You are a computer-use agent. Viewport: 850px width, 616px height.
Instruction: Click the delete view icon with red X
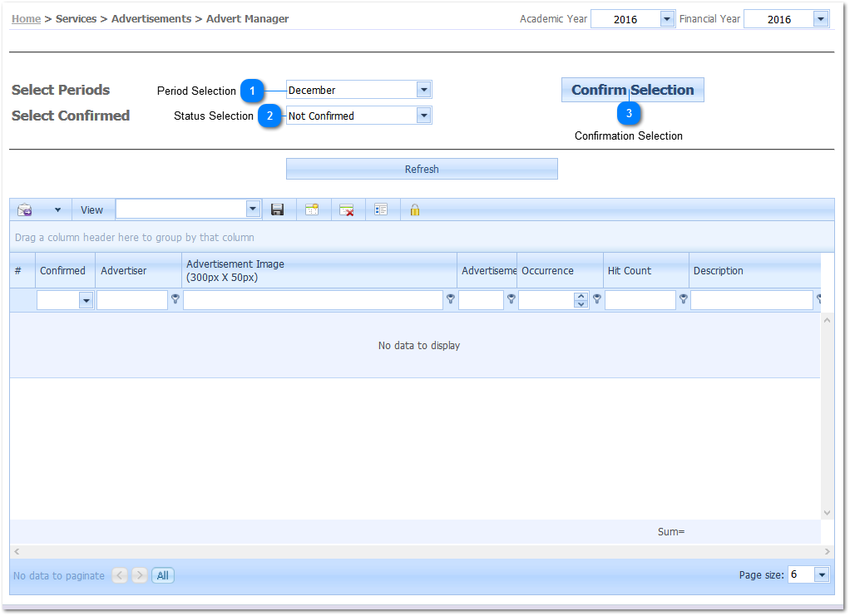coord(347,210)
